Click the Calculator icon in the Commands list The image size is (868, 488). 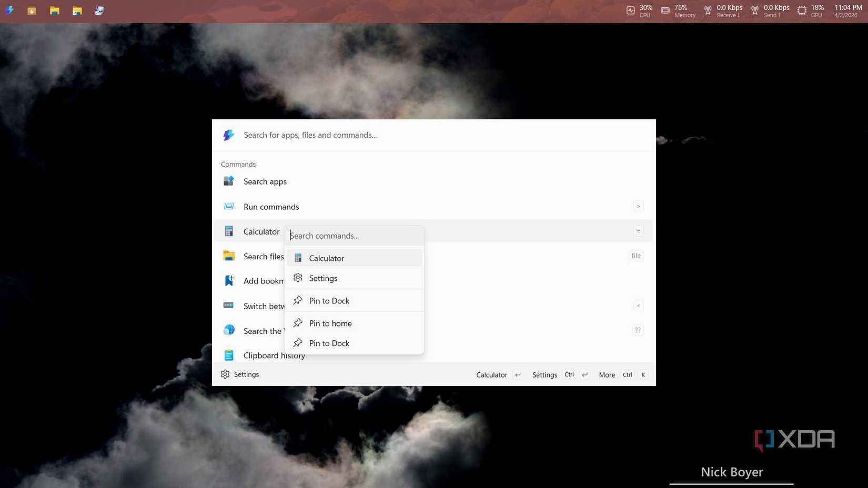coord(229,231)
